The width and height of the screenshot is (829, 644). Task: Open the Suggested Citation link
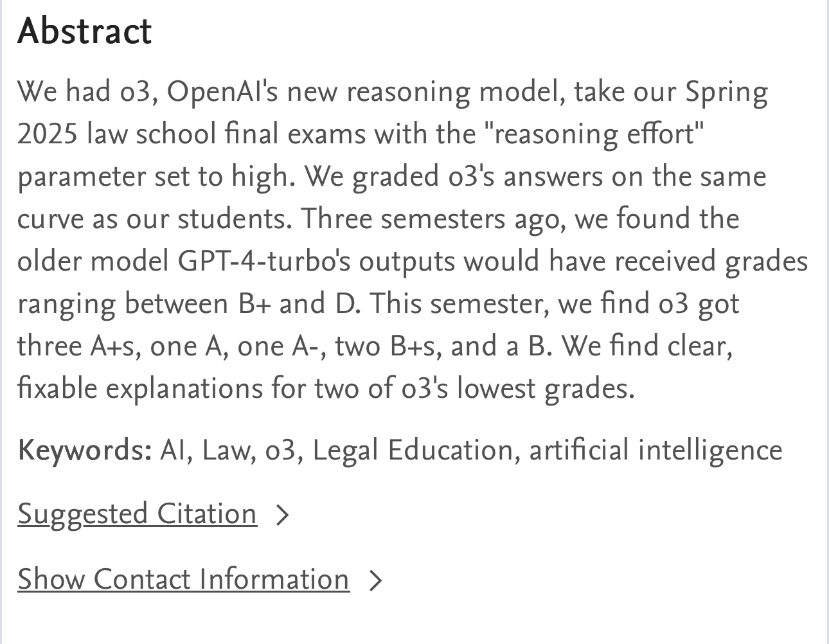(137, 514)
